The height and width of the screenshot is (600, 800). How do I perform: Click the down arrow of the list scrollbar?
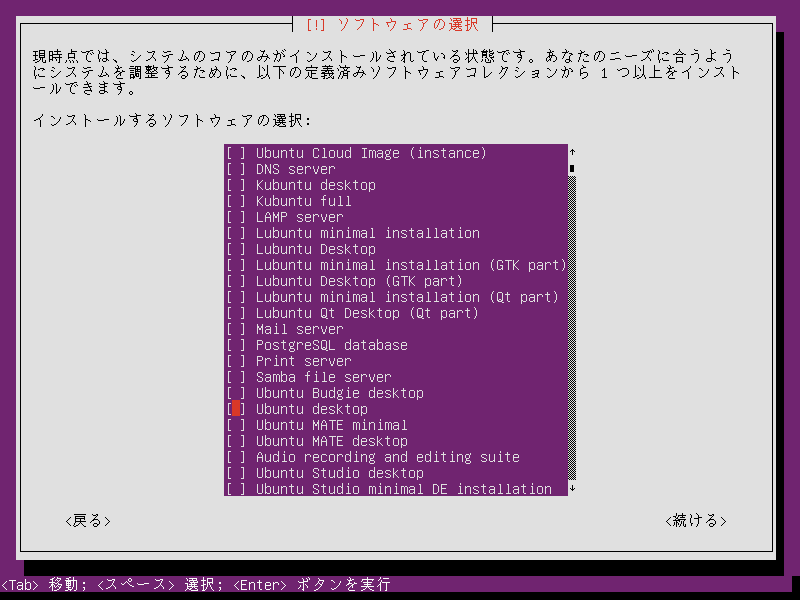click(x=572, y=489)
